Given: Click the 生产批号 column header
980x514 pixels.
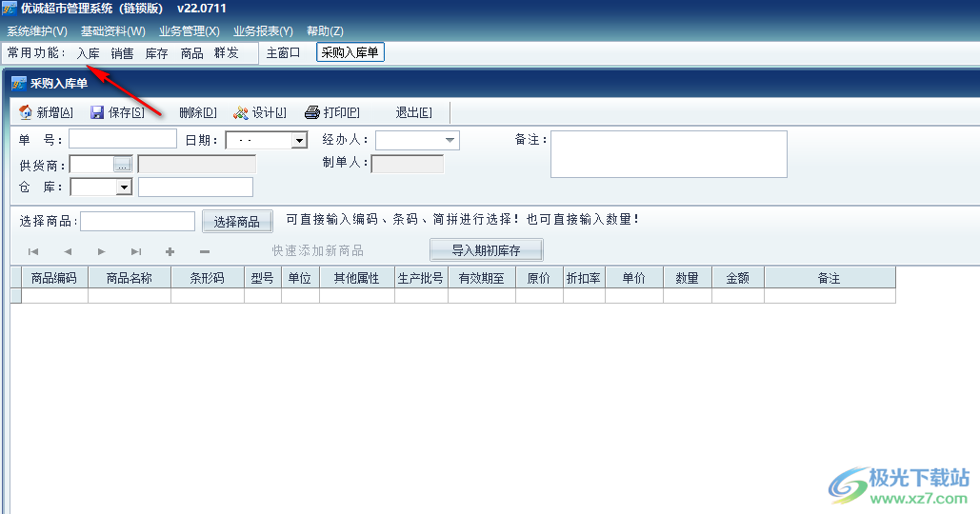Looking at the screenshot, I should pyautogui.click(x=421, y=278).
